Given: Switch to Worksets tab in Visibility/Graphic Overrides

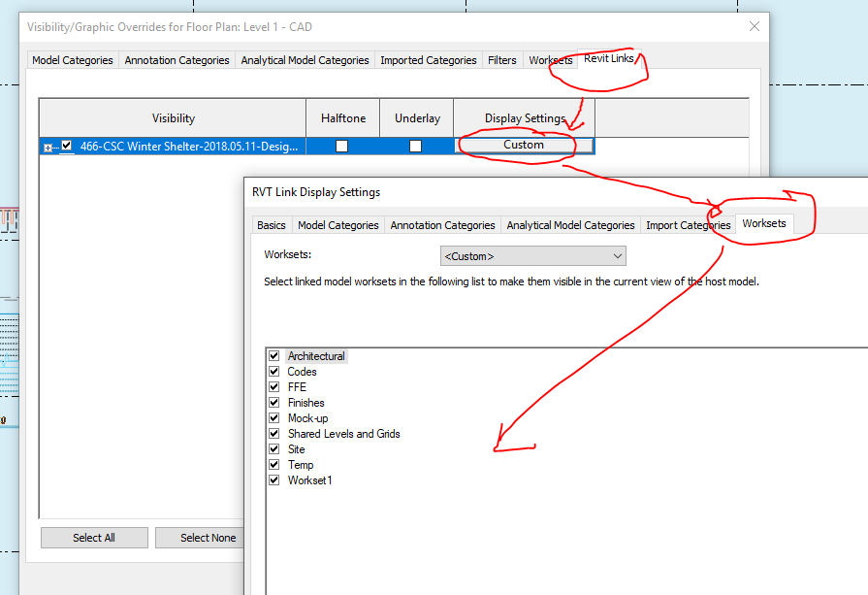Looking at the screenshot, I should [550, 60].
